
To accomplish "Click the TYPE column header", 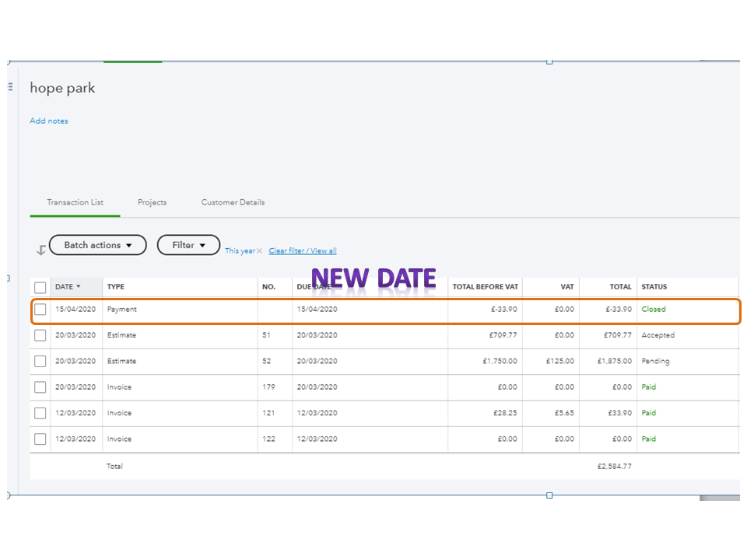I will click(x=116, y=287).
